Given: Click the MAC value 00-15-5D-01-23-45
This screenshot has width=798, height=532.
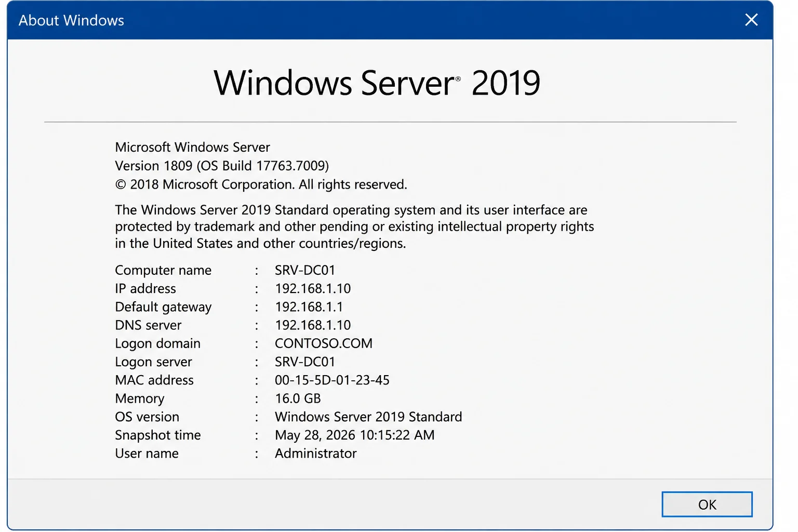Looking at the screenshot, I should click(x=332, y=380).
